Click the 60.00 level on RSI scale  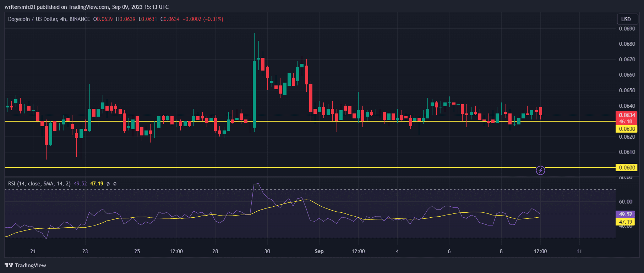(x=626, y=202)
